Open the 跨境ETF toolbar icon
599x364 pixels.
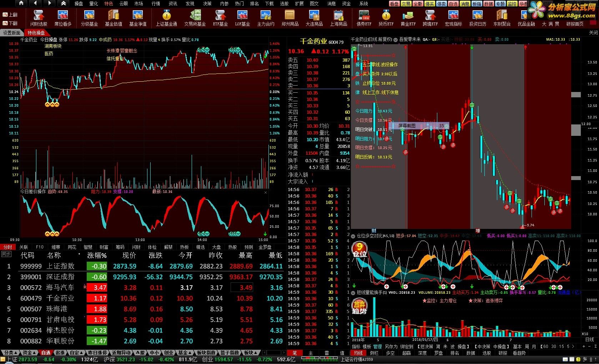pos(430,18)
